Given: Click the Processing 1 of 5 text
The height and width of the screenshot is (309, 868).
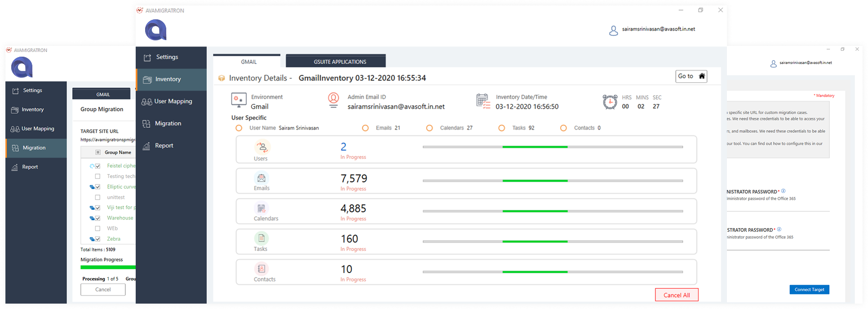Looking at the screenshot, I should point(100,279).
